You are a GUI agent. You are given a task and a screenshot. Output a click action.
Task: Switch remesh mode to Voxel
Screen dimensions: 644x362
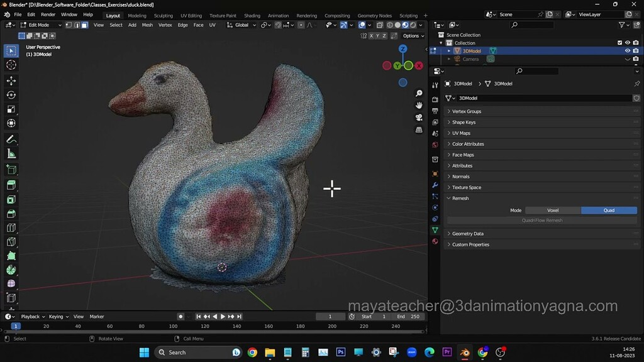click(553, 210)
